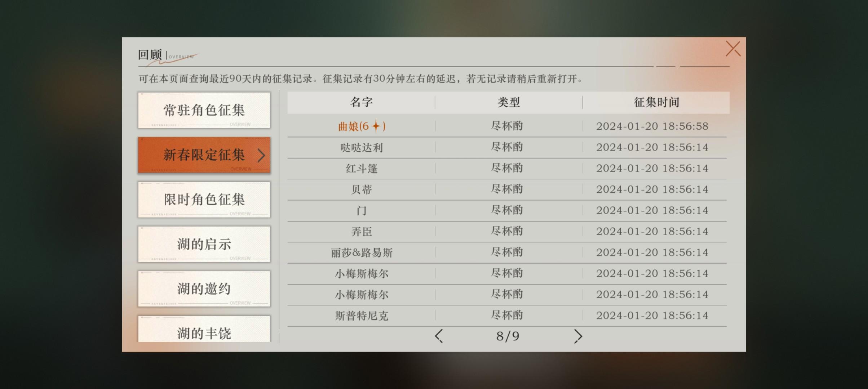Select the 曲娘(6✦) record name
Screen dimensions: 868x389
click(x=362, y=126)
